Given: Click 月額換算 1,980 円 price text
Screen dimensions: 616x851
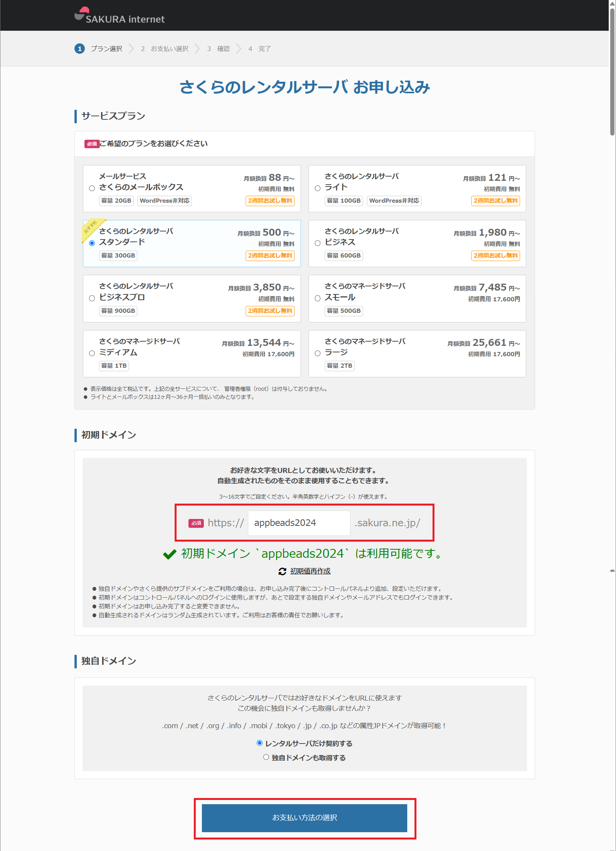Looking at the screenshot, I should 487,233.
